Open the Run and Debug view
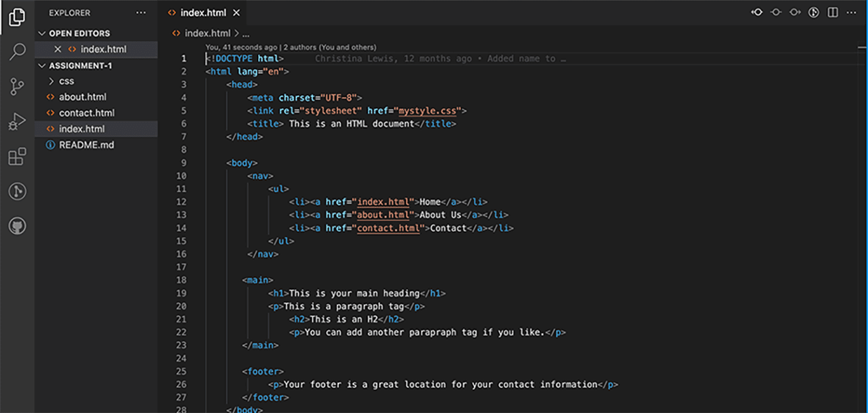 pos(17,122)
